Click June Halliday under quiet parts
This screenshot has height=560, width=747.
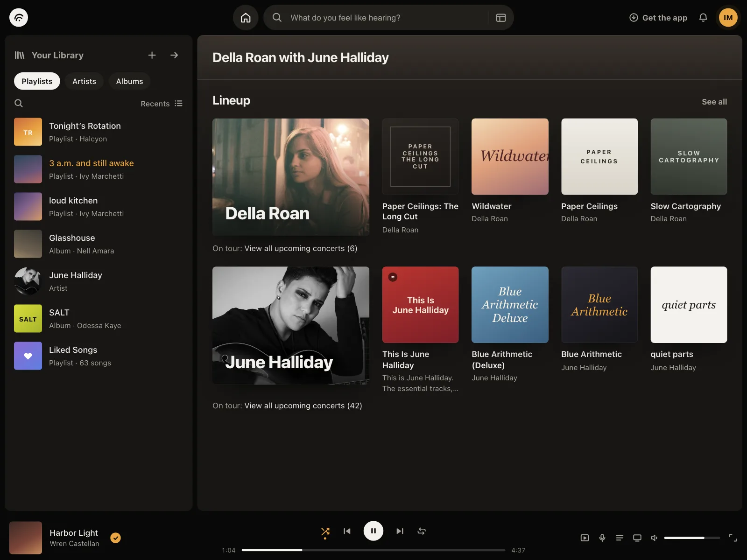(673, 367)
